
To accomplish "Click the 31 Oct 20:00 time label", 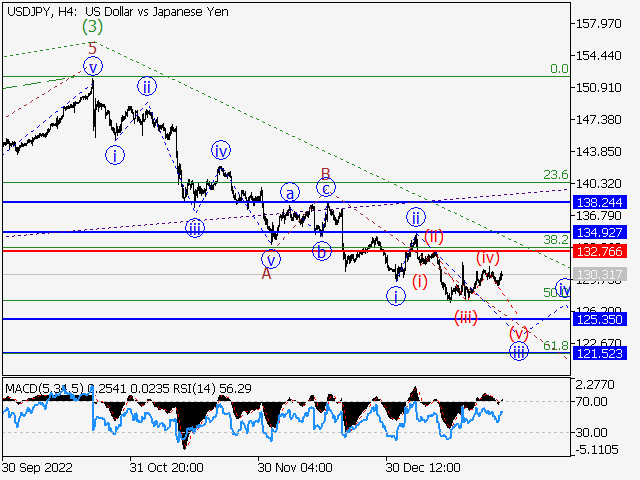I will point(167,467).
